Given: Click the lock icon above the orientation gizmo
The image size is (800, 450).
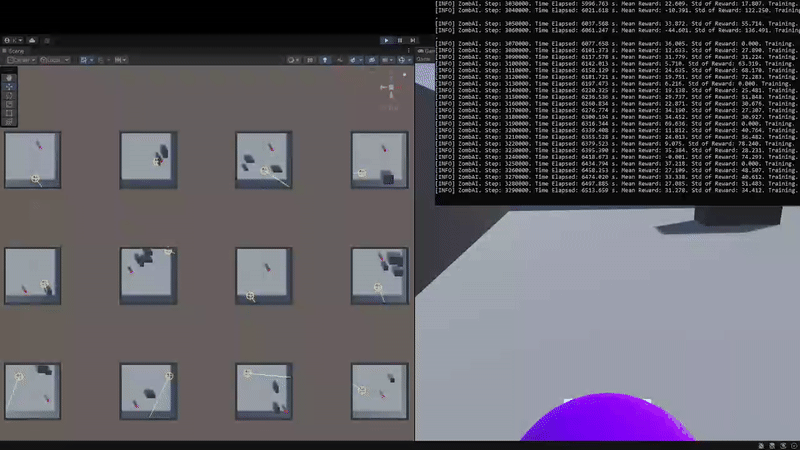Looking at the screenshot, I should tap(405, 75).
